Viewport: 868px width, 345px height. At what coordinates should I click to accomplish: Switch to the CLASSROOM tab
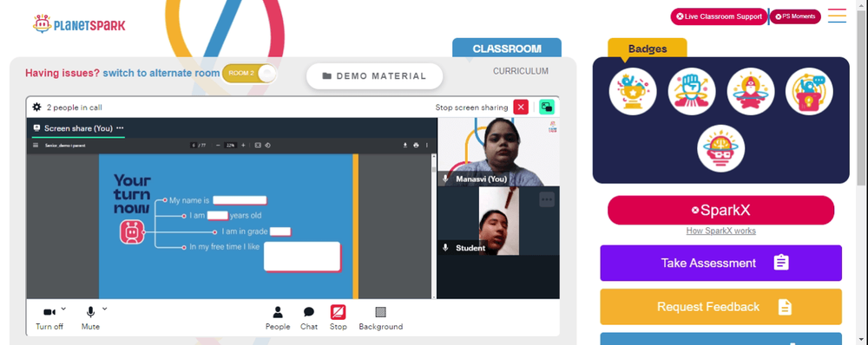click(507, 48)
